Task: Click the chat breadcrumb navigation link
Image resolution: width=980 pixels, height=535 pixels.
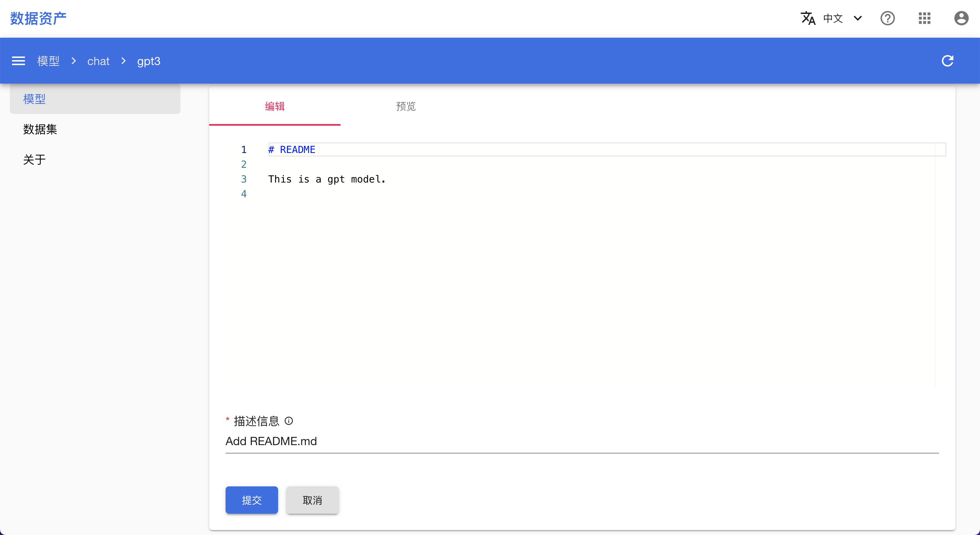Action: pos(98,61)
